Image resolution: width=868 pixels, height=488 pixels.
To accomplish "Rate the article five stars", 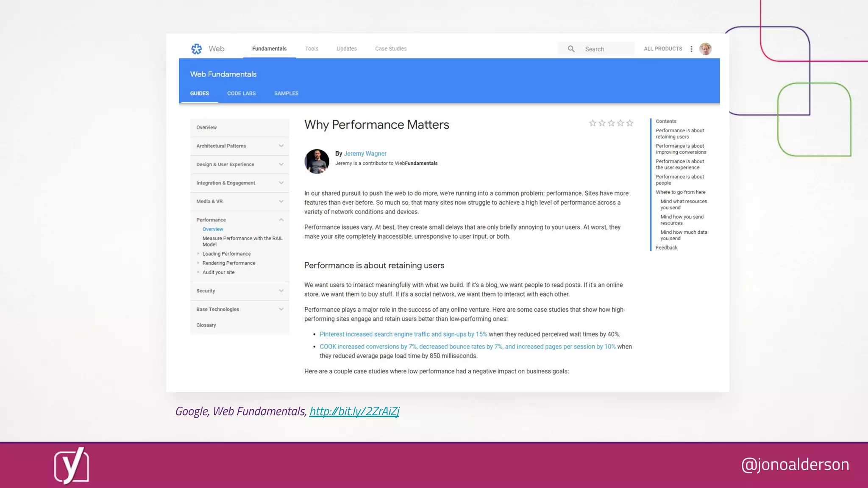I will point(630,123).
